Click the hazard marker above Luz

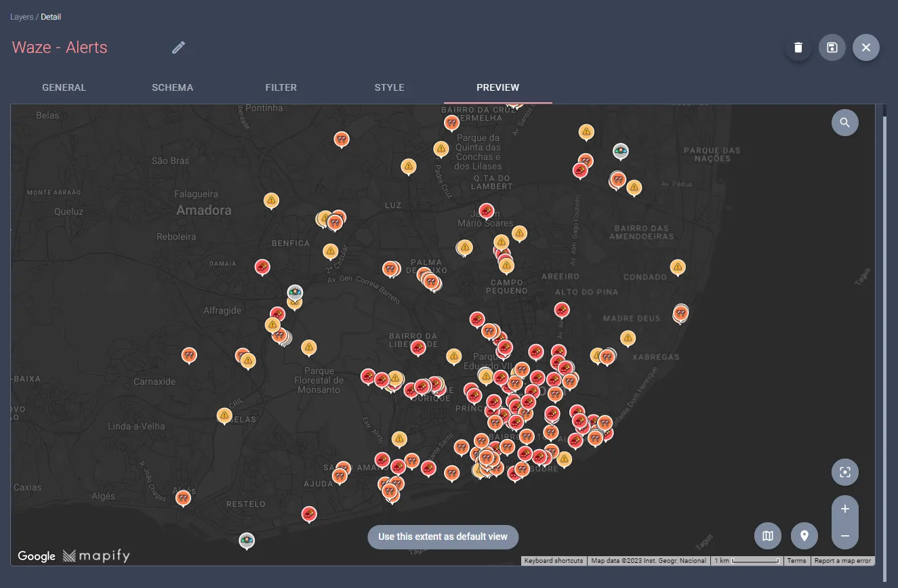tap(409, 166)
